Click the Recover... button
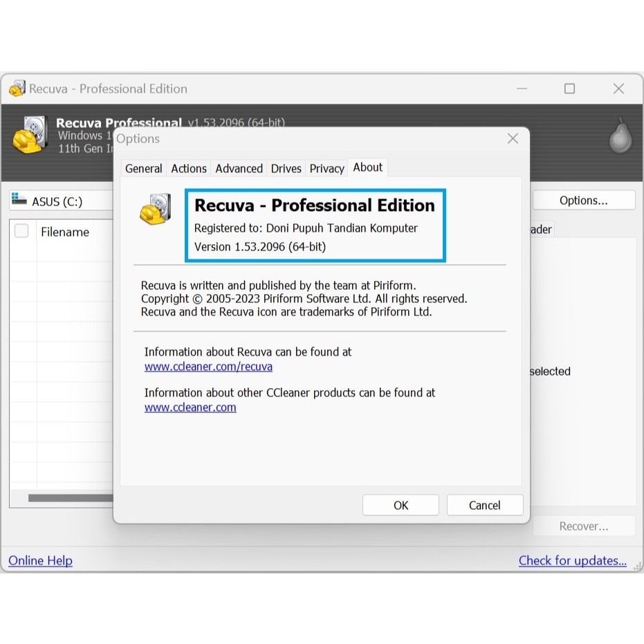This screenshot has height=644, width=644. point(584,526)
